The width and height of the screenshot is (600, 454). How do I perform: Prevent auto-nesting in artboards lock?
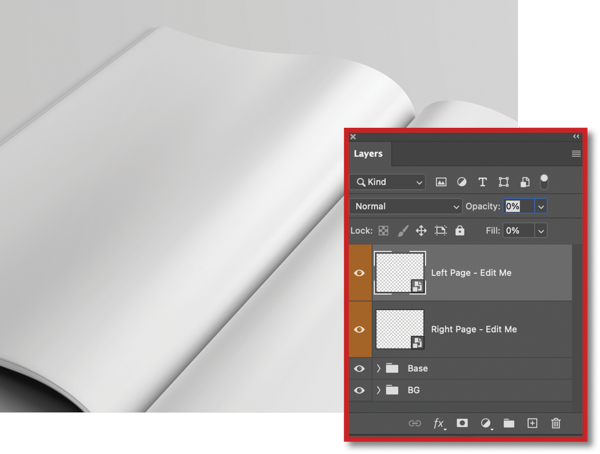coord(440,230)
